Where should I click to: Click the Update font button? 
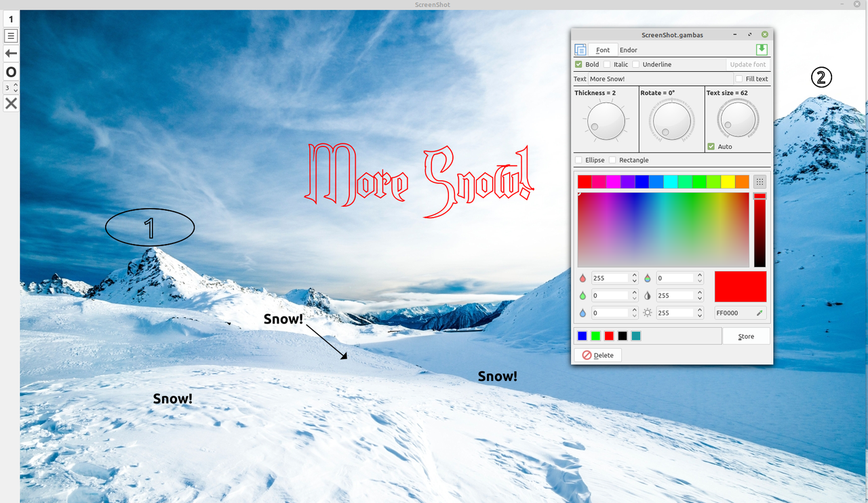[748, 64]
